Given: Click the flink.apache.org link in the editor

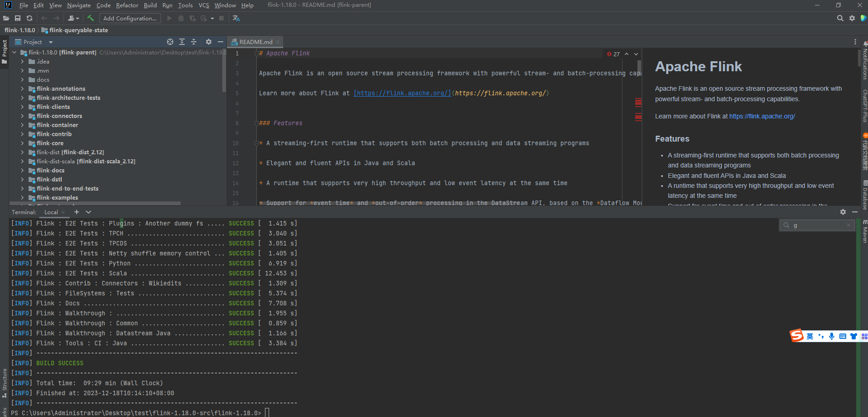Looking at the screenshot, I should (x=402, y=93).
